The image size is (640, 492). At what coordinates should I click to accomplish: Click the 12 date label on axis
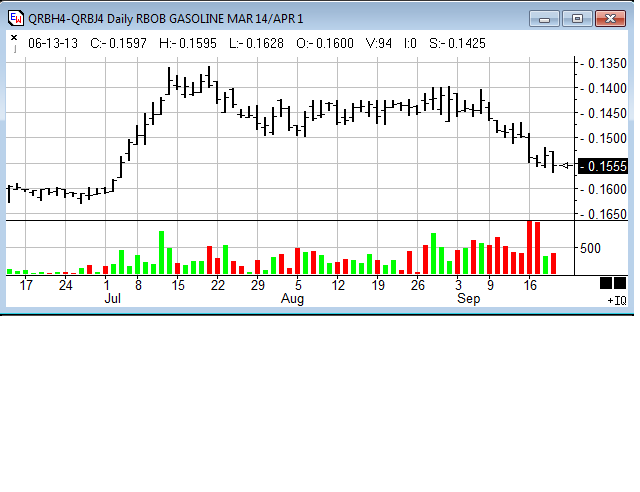tap(338, 285)
